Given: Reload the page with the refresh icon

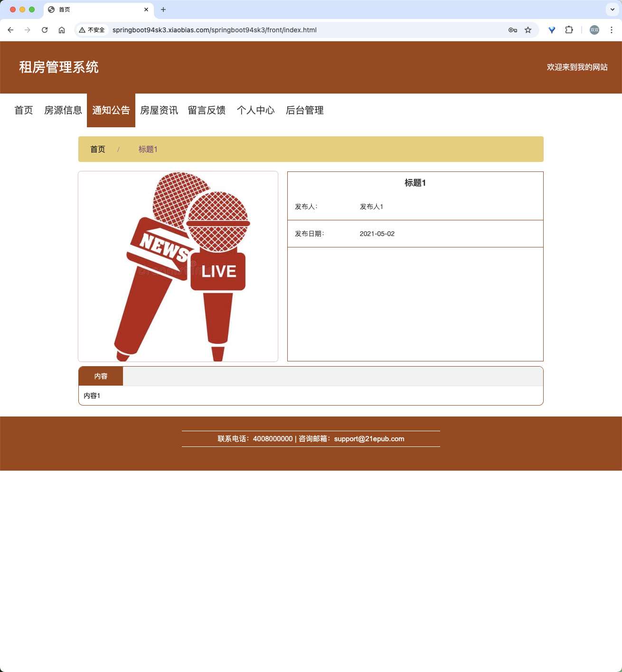Looking at the screenshot, I should tap(45, 30).
